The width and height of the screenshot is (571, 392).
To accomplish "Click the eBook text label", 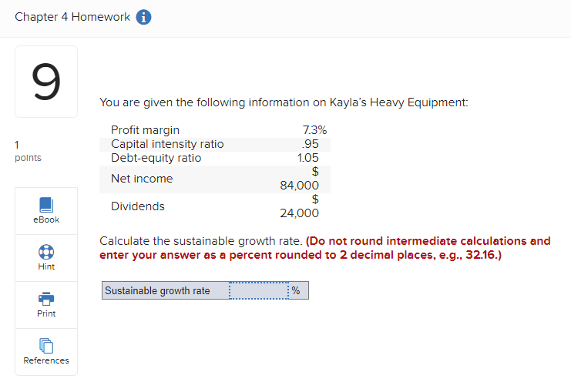I will (46, 219).
